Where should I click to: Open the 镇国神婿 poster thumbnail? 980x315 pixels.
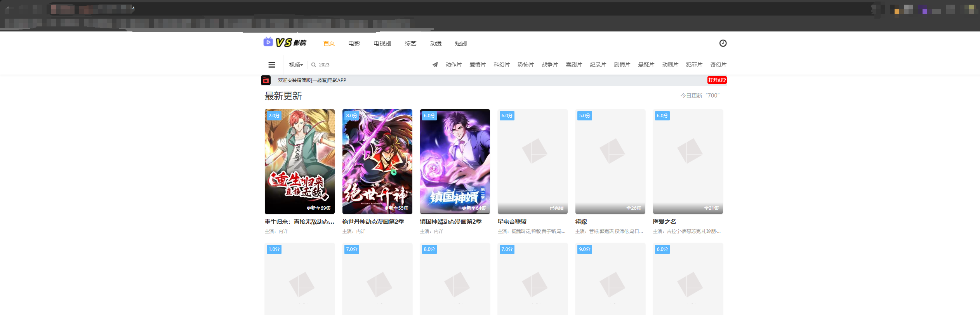click(455, 162)
